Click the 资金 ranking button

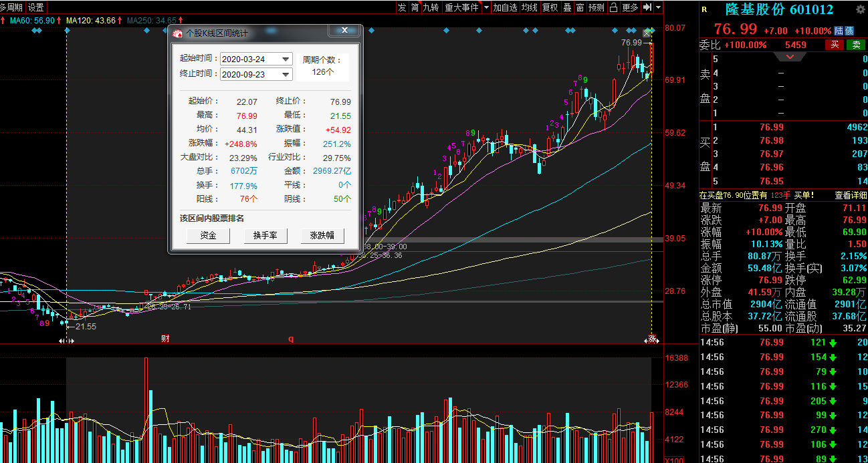pos(208,236)
